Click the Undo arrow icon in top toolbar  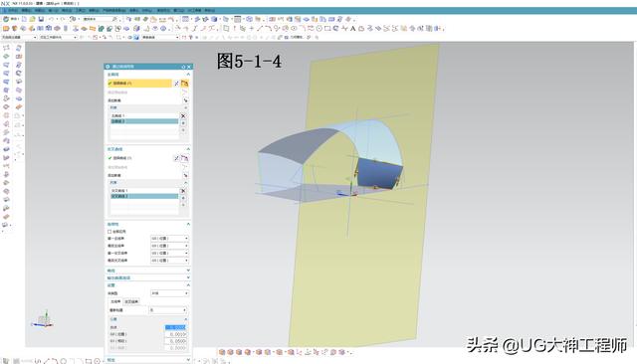coord(51,19)
